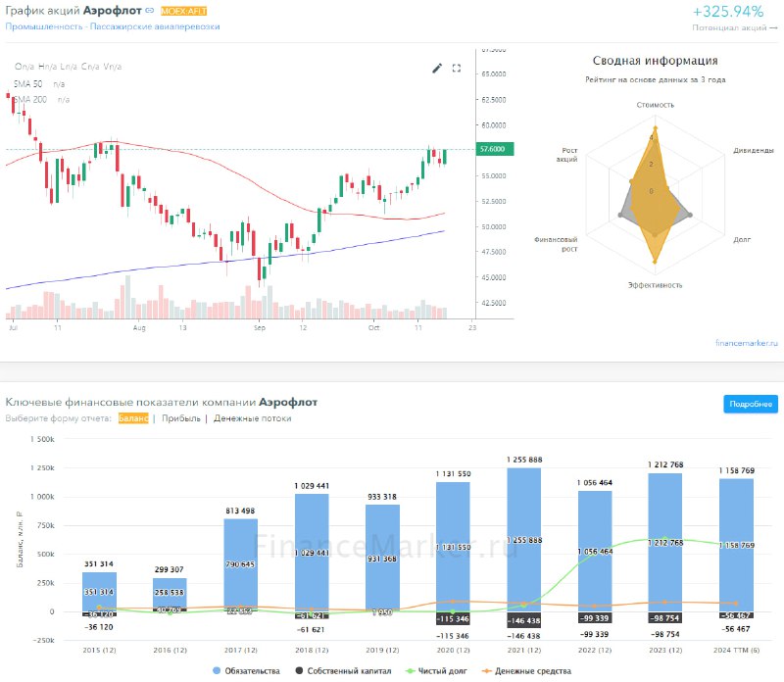Select the SMA 200 indicator label
This screenshot has width=784, height=682.
pos(30,100)
